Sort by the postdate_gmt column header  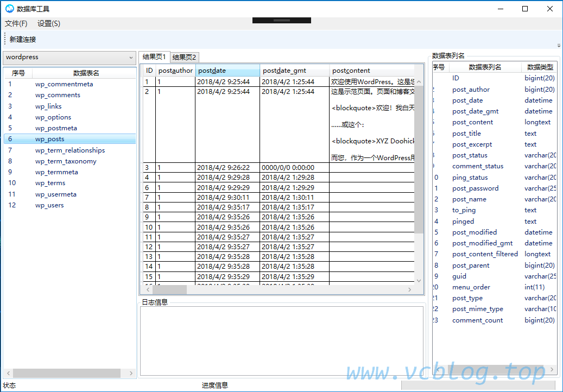coord(294,71)
